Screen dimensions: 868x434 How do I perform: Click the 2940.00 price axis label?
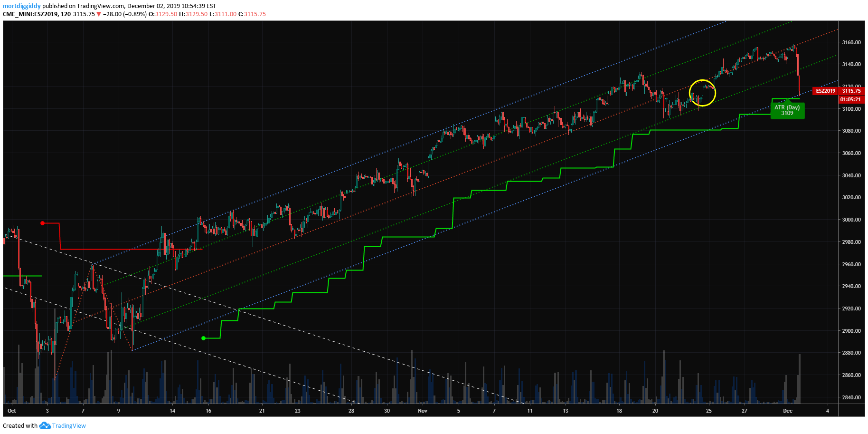click(851, 286)
